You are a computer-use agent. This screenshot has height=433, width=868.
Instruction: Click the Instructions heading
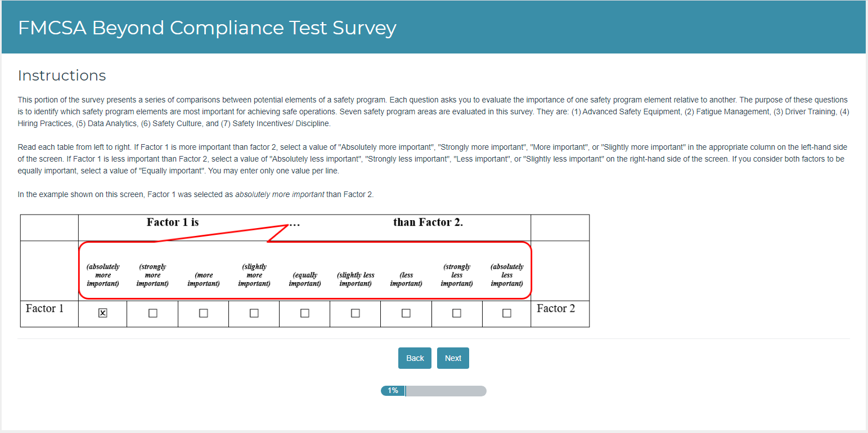[62, 75]
